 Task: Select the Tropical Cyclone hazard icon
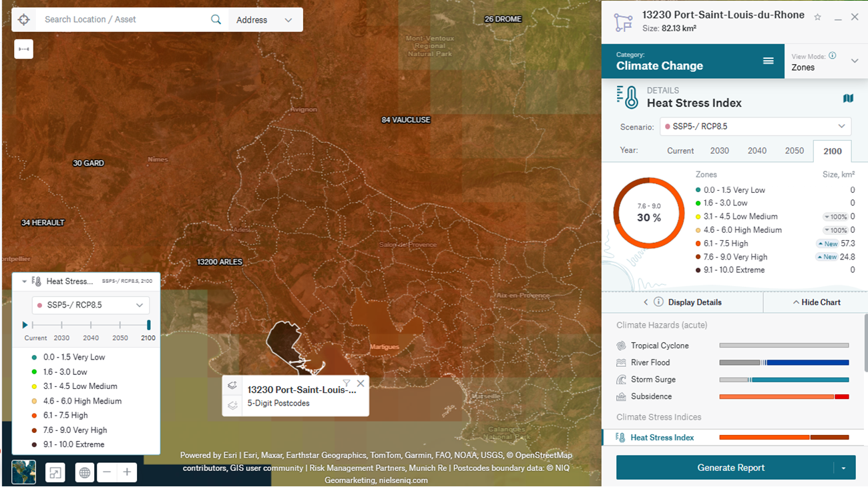[x=620, y=345]
